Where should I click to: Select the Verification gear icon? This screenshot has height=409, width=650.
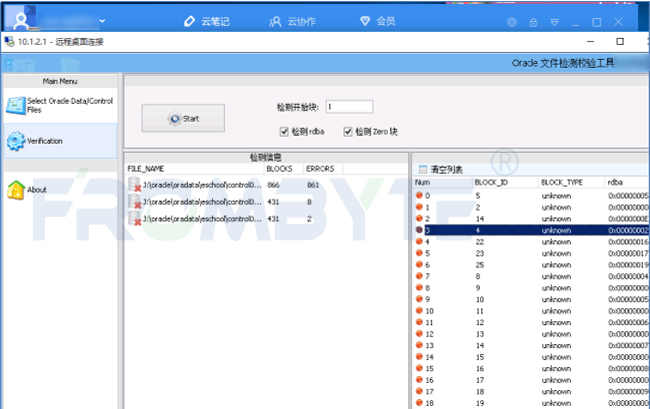16,141
